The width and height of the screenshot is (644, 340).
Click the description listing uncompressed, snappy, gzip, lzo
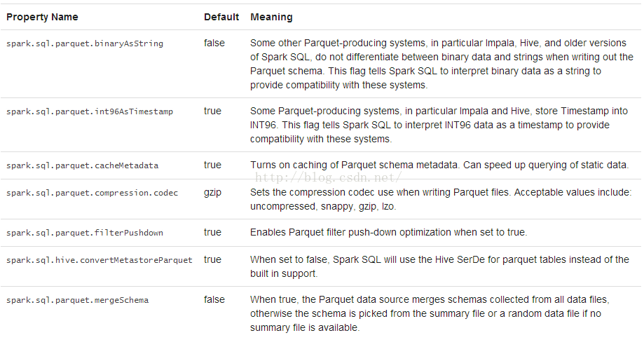click(x=441, y=199)
